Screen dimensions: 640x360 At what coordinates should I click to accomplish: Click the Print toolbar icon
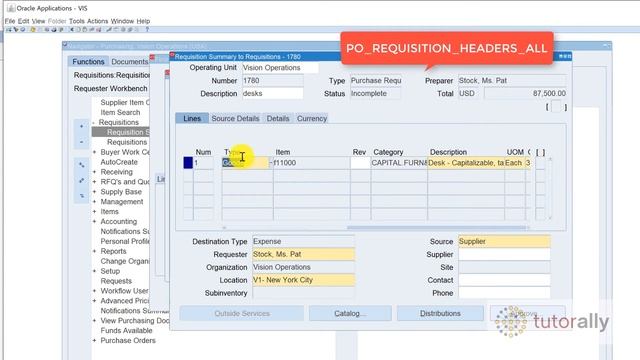pos(53,29)
